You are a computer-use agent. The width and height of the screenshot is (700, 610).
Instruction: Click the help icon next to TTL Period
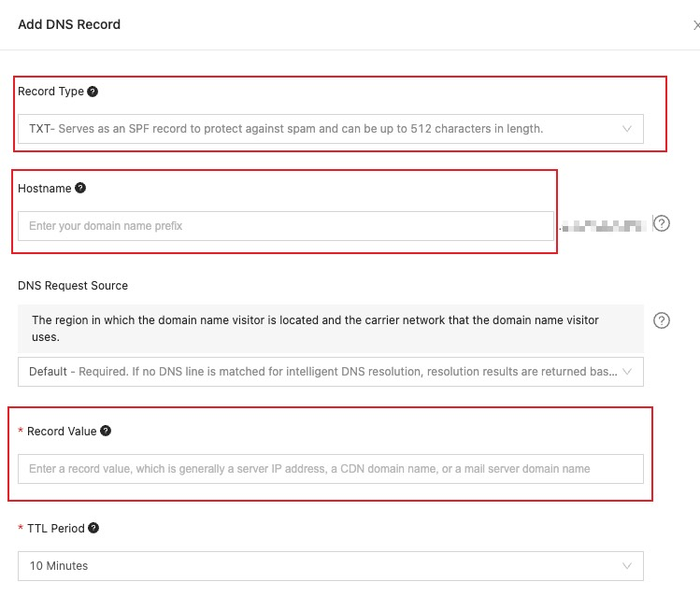(x=93, y=528)
